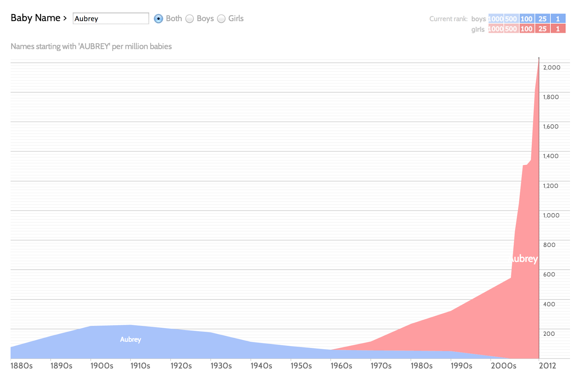Click the Aubrey name input field
Screen dimensions: 588x384
[x=111, y=18]
